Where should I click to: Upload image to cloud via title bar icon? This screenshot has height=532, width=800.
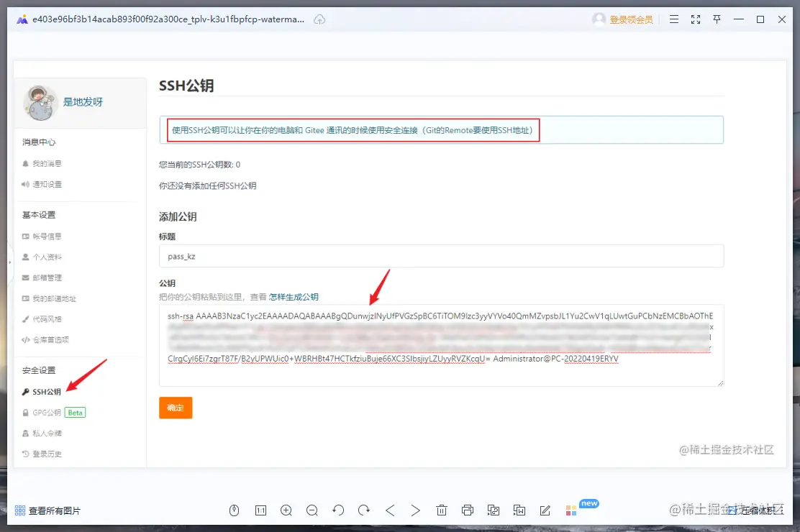(319, 19)
